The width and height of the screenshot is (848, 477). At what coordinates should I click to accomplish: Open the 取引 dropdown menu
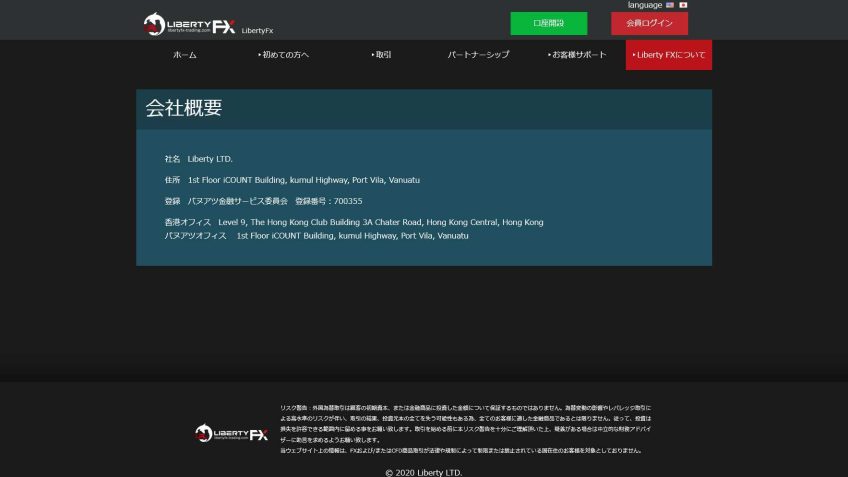[x=381, y=55]
